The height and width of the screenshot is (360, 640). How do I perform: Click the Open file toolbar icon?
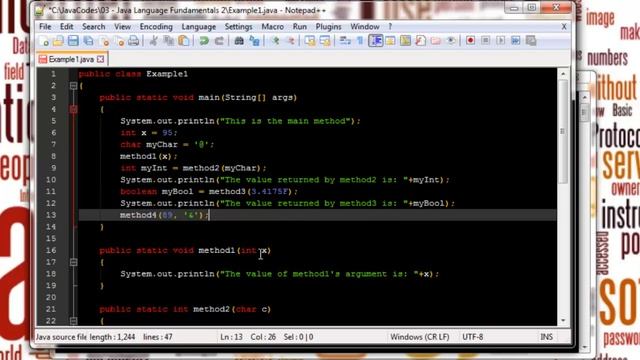point(58,41)
